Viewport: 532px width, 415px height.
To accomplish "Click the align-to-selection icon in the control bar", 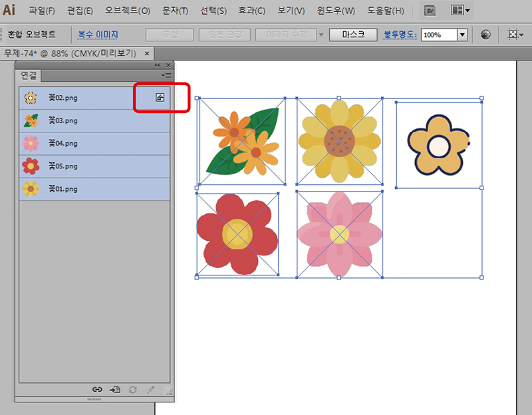I will click(515, 35).
